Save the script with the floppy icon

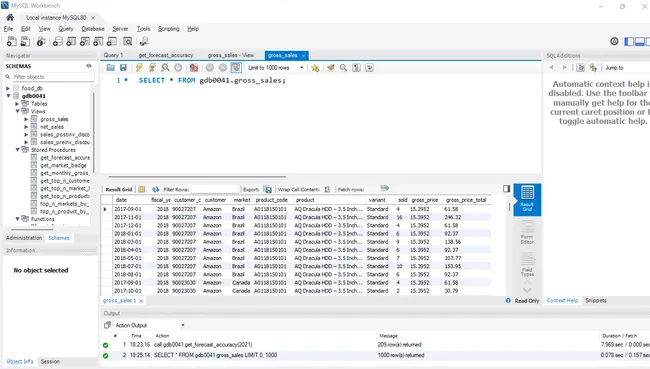point(123,68)
